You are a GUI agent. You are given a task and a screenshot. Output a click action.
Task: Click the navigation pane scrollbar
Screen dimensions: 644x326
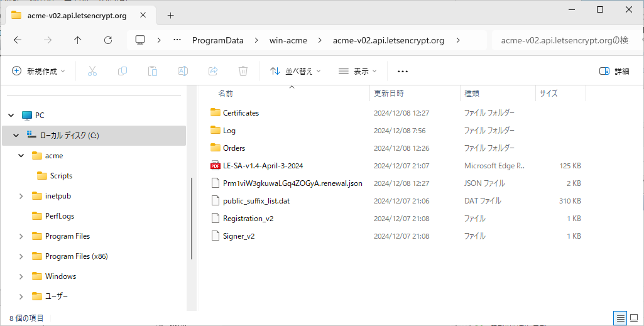tap(192, 219)
